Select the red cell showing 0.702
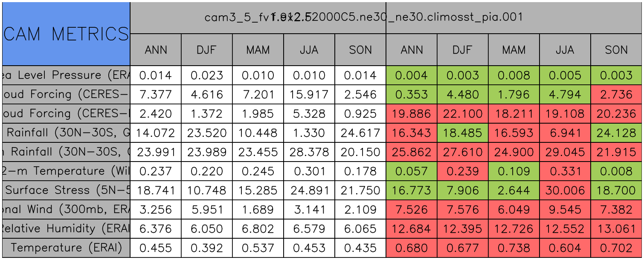Image resolution: width=644 pixels, height=260 pixels. tap(616, 248)
